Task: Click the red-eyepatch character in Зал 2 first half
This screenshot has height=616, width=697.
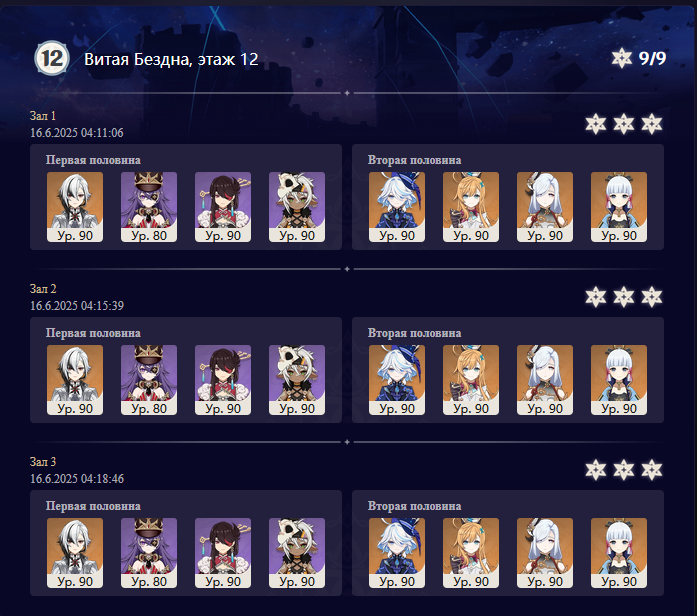Action: pos(223,380)
